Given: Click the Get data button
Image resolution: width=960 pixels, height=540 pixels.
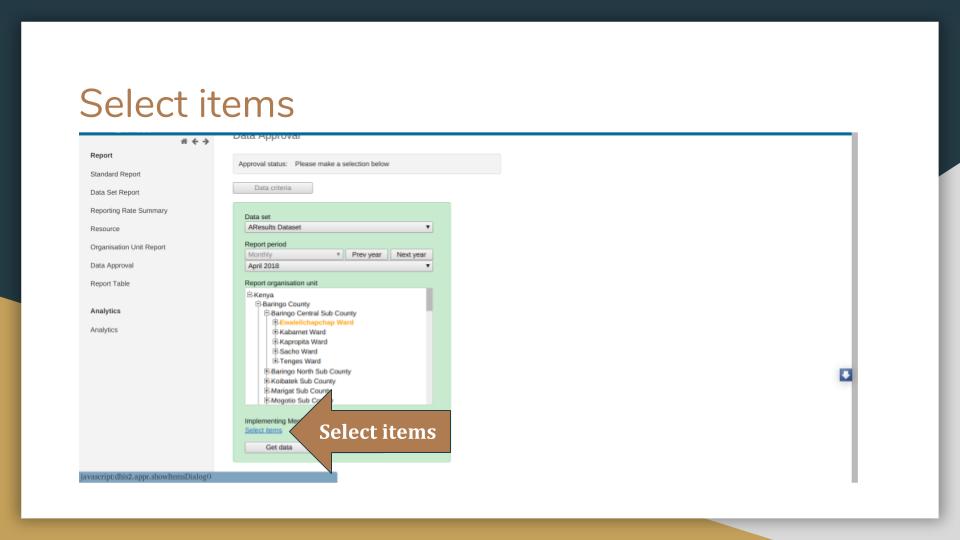Looking at the screenshot, I should 279,448.
